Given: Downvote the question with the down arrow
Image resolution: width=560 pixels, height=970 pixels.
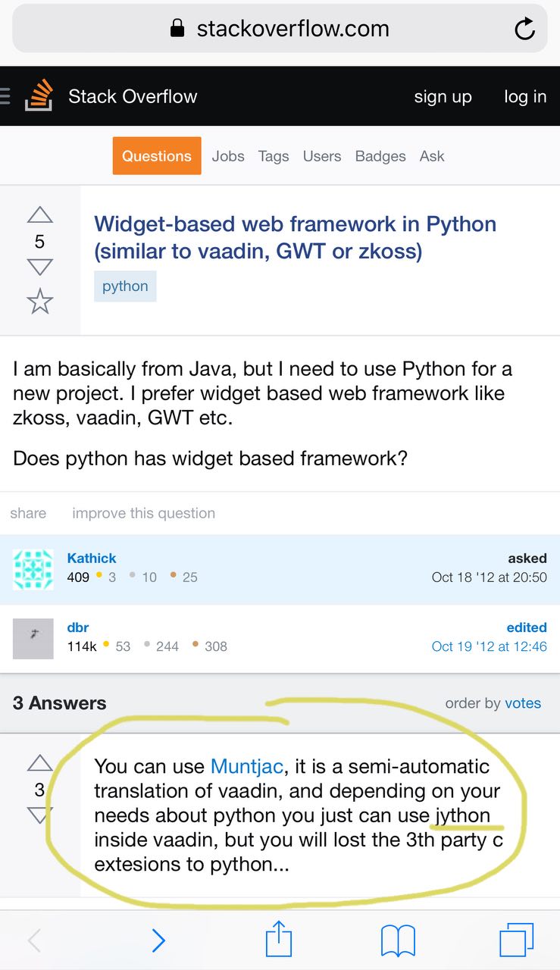Looking at the screenshot, I should [39, 267].
